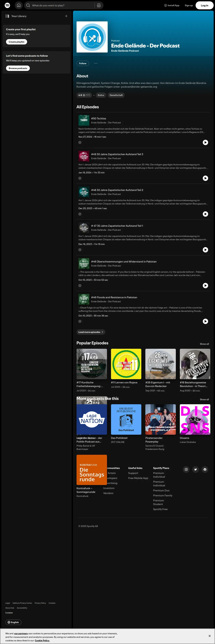
Task: Click Sign up link
Action: point(189,5)
